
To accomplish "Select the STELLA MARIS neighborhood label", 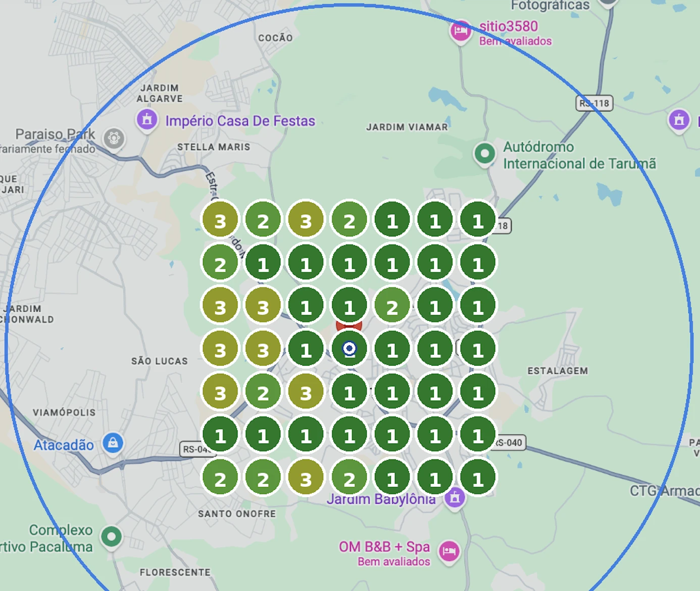I will point(214,147).
